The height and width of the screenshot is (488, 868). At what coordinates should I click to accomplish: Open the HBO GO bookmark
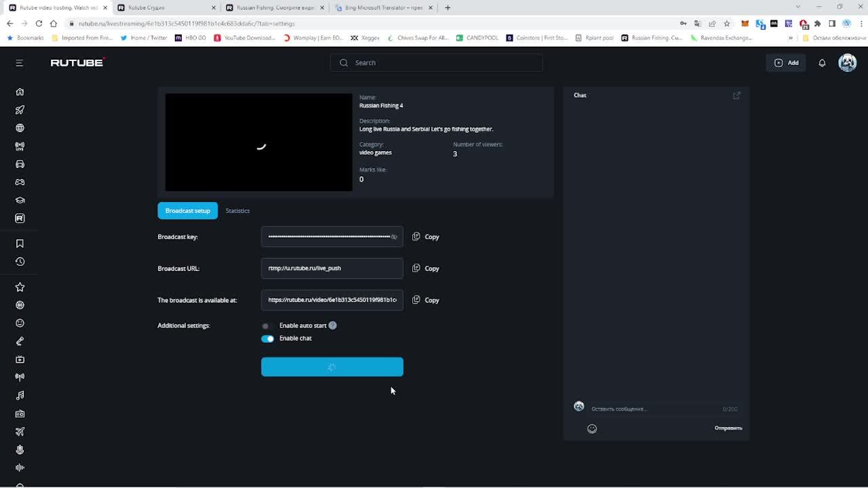coord(191,38)
